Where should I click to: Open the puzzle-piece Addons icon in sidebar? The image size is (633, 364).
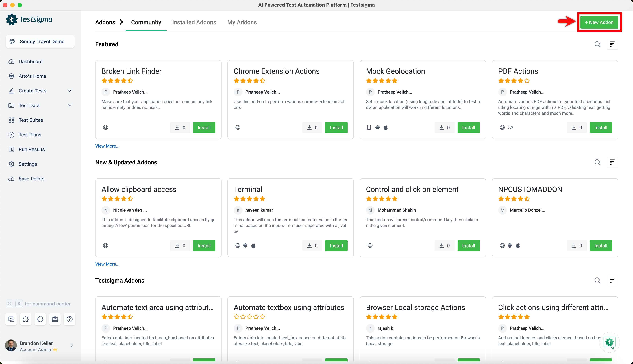click(25, 319)
